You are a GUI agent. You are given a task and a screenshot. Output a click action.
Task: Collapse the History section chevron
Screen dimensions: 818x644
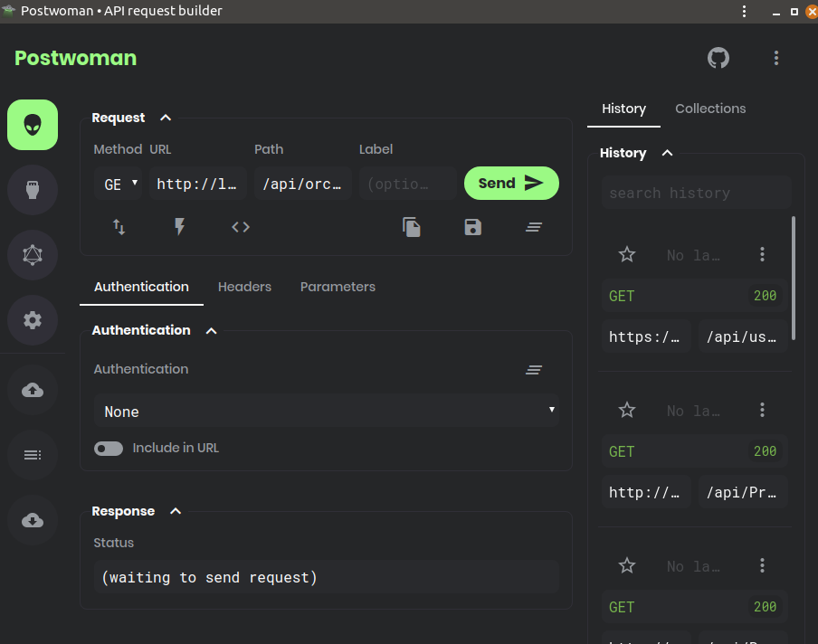[667, 153]
